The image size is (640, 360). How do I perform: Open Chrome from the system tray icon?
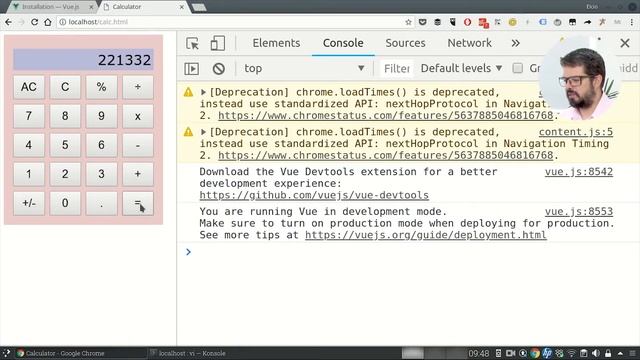[x=535, y=353]
